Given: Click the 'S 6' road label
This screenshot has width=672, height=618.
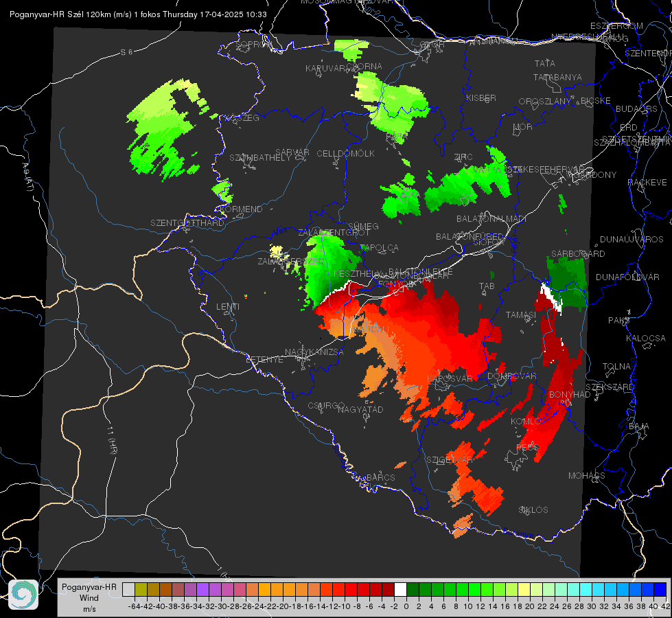Looking at the screenshot, I should point(126,52).
